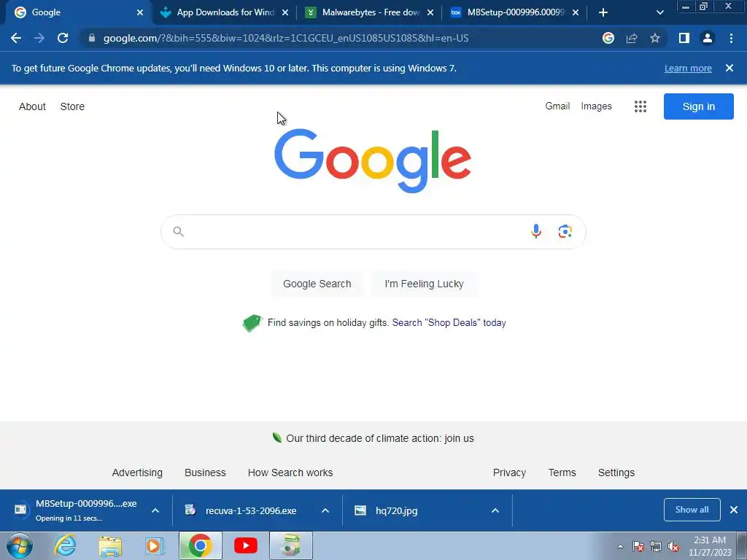Image resolution: width=747 pixels, height=560 pixels.
Task: Open the Action Center flag icon
Action: point(638,546)
